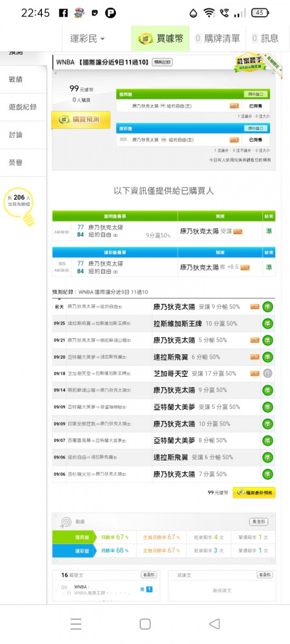The height and width of the screenshot is (644, 290).
Task: Click the green 準 icon for 09/07 row
Action: pos(268,440)
